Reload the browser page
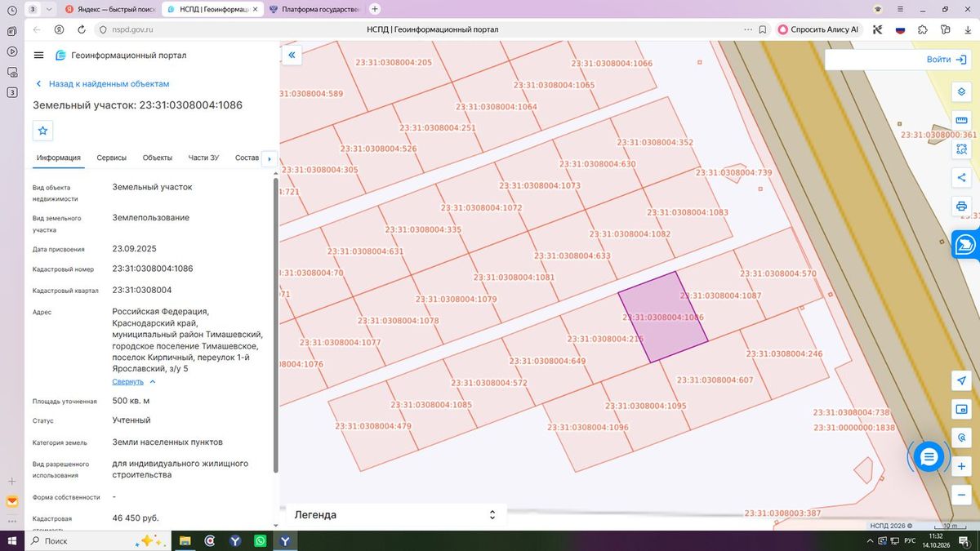The height and width of the screenshot is (551, 980). (x=82, y=29)
